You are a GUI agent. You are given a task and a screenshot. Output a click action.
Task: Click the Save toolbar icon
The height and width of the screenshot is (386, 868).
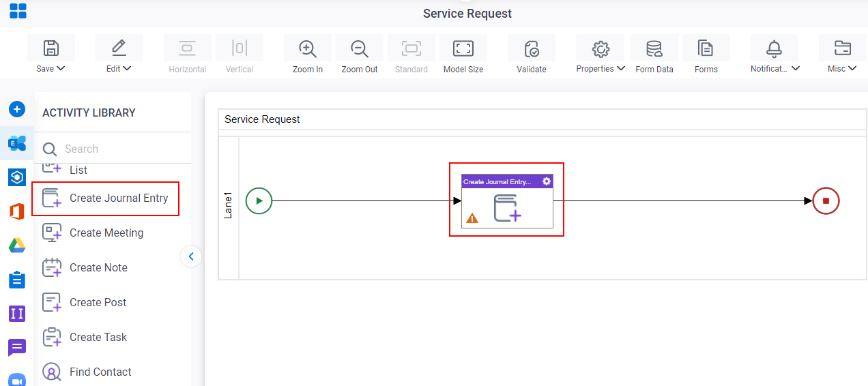(51, 48)
